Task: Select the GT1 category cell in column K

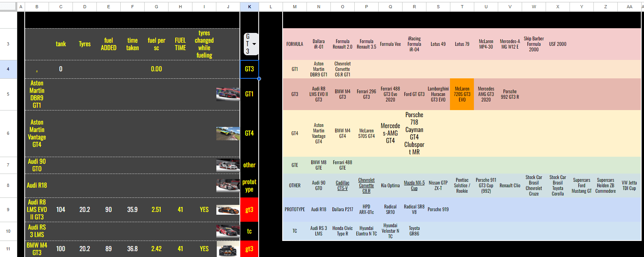Action: (x=249, y=94)
